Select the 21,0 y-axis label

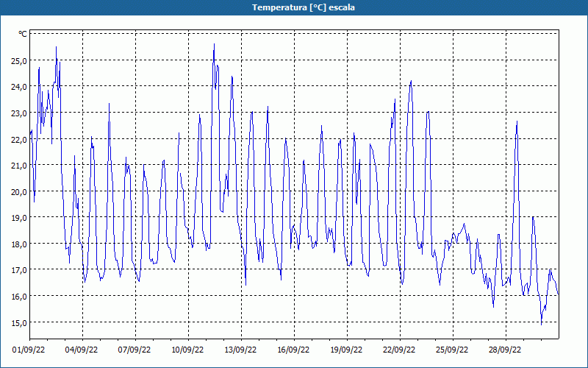[19, 165]
